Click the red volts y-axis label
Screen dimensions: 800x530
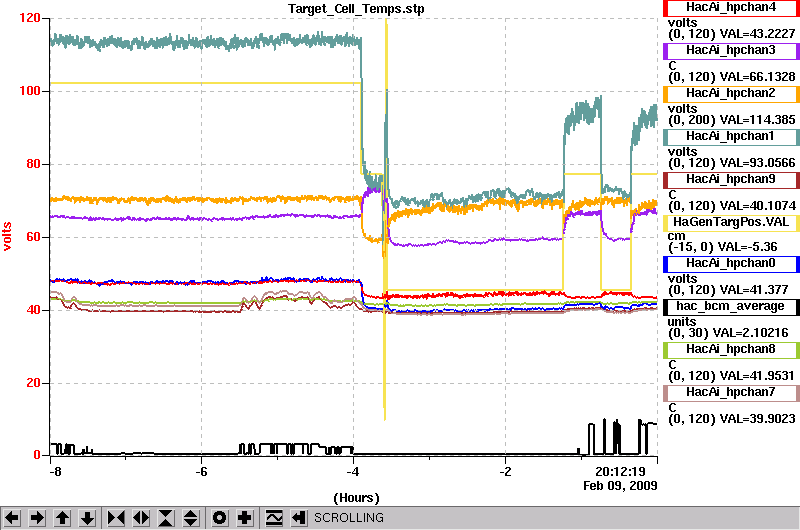coord(7,236)
